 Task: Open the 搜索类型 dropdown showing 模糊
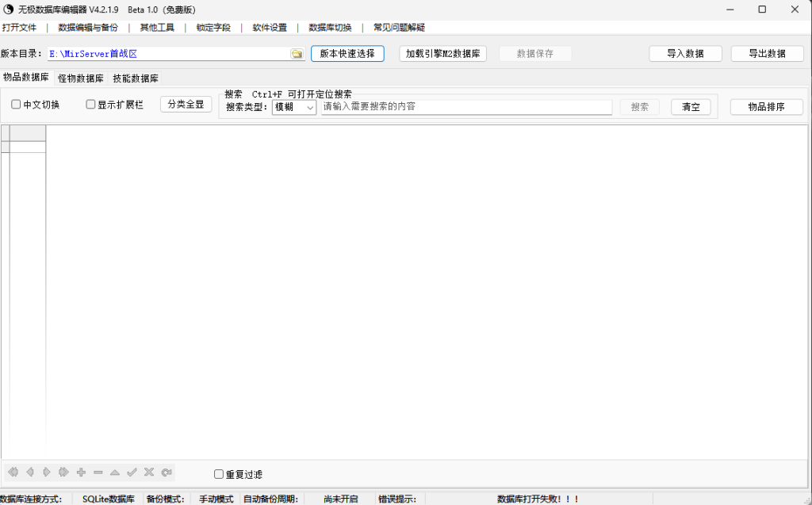294,107
